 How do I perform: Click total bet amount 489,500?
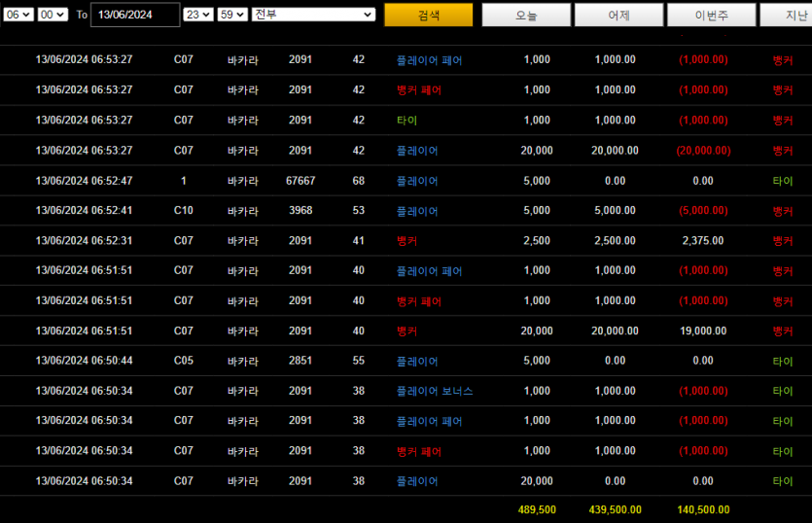pos(537,509)
